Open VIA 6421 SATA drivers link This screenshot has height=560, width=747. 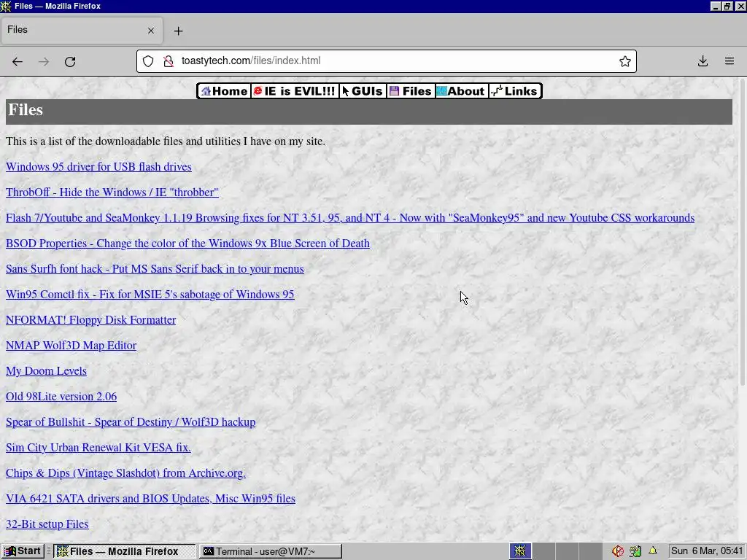[x=150, y=499]
